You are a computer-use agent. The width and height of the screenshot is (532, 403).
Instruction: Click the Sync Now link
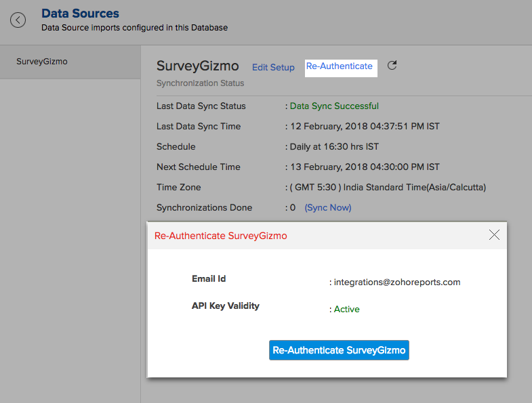coord(328,208)
